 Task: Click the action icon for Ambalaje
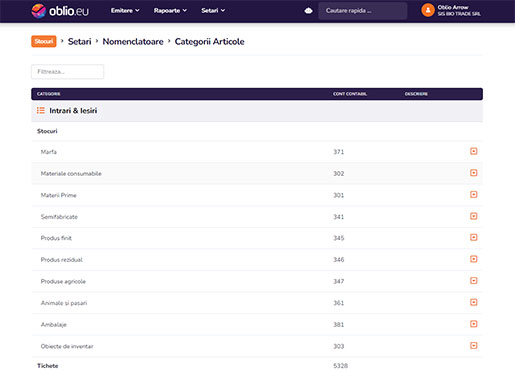[x=473, y=324]
